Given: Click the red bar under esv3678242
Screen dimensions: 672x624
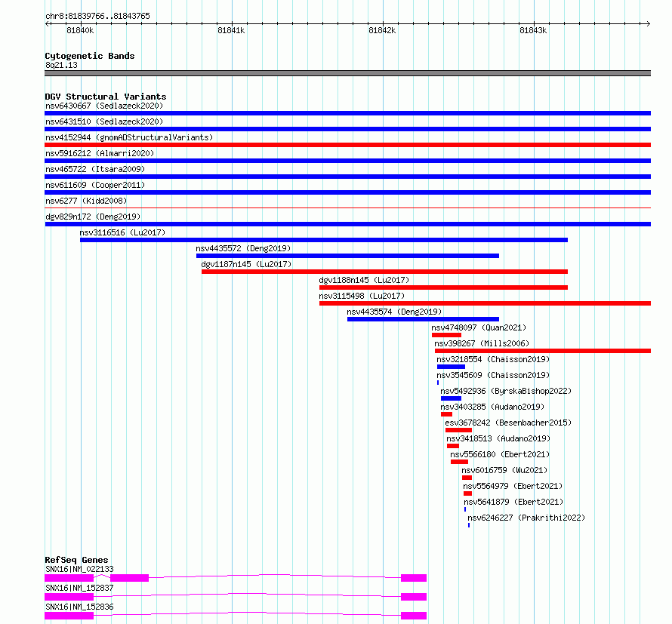Looking at the screenshot, I should [x=458, y=430].
